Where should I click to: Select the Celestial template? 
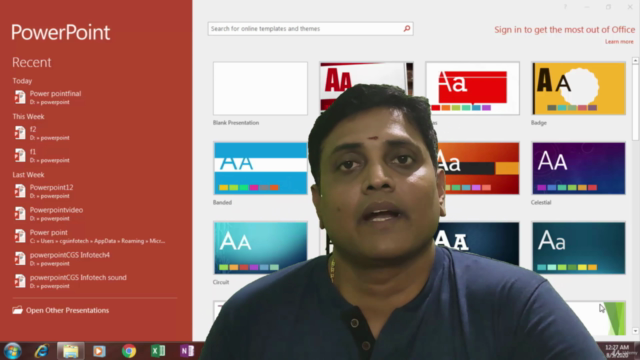[x=578, y=168]
